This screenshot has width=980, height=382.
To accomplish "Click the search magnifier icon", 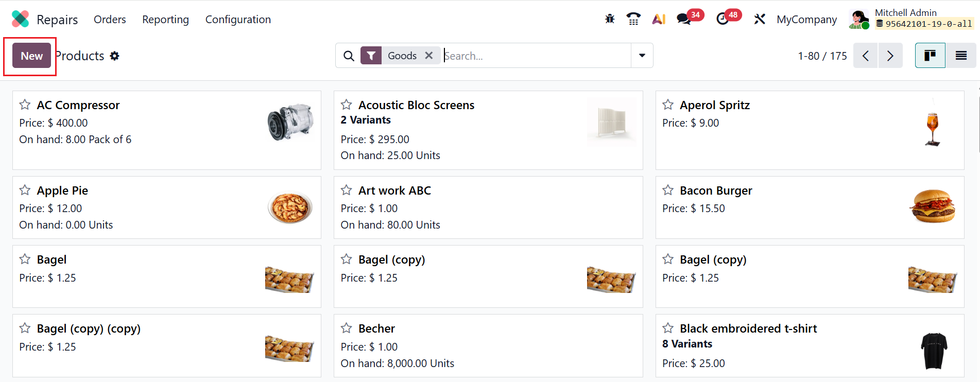I will click(349, 56).
